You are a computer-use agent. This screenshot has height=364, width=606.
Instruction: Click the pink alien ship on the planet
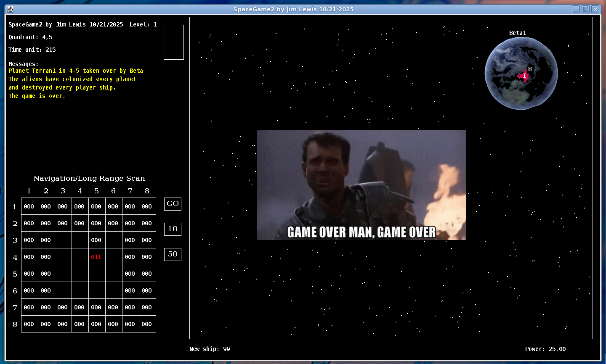(x=523, y=76)
